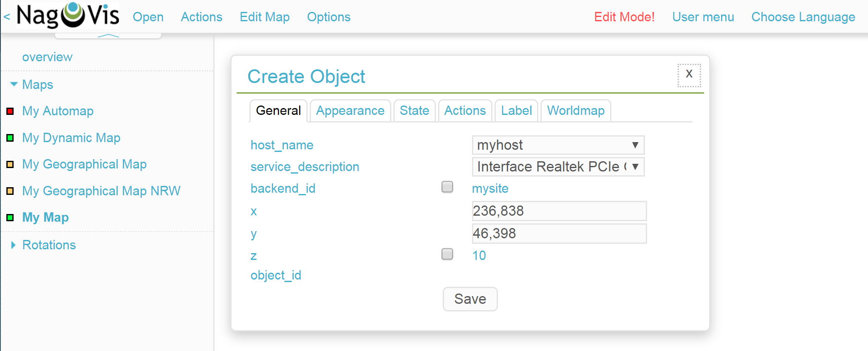This screenshot has width=868, height=351.
Task: Click the green status icon beside My Map
Action: (10, 218)
